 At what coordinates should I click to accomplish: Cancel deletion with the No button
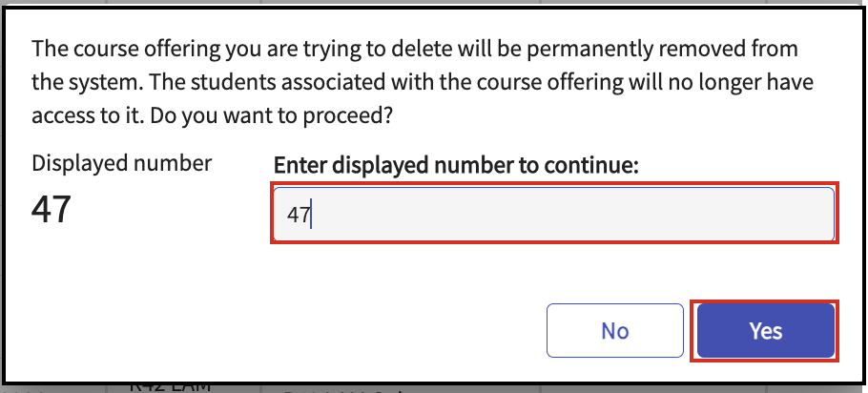[614, 331]
